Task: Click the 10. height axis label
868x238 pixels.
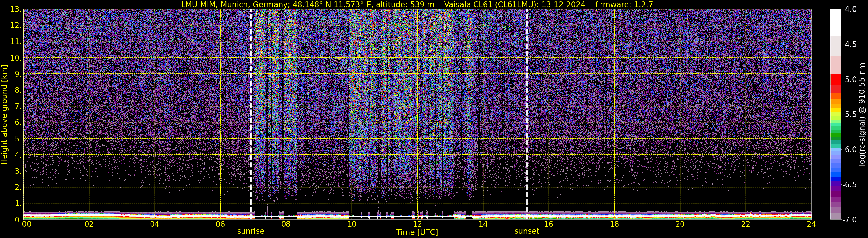Action: tap(16, 58)
